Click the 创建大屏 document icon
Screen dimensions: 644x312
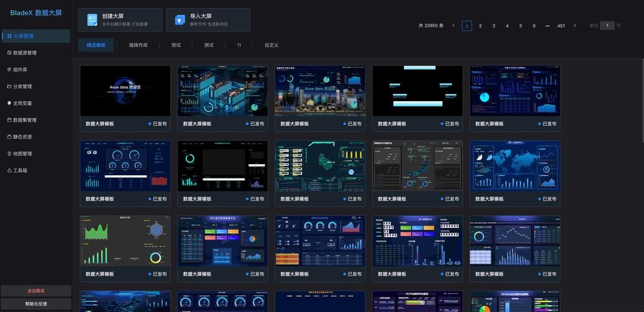(x=92, y=20)
